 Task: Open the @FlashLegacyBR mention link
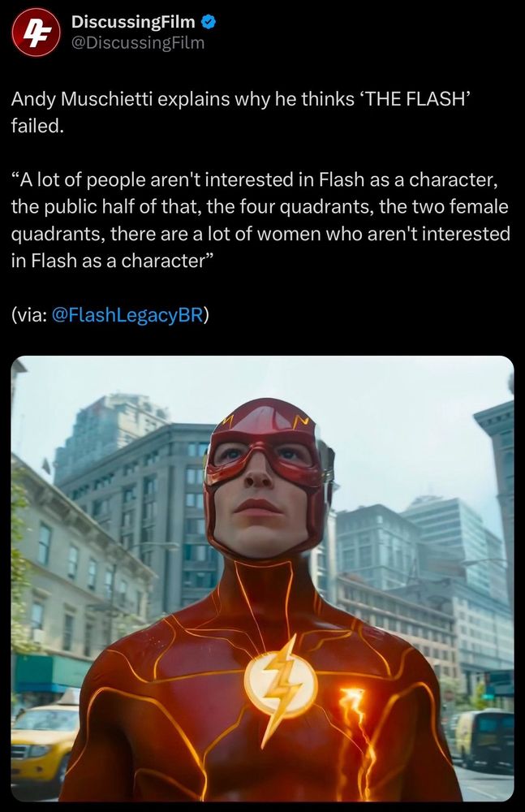127,314
